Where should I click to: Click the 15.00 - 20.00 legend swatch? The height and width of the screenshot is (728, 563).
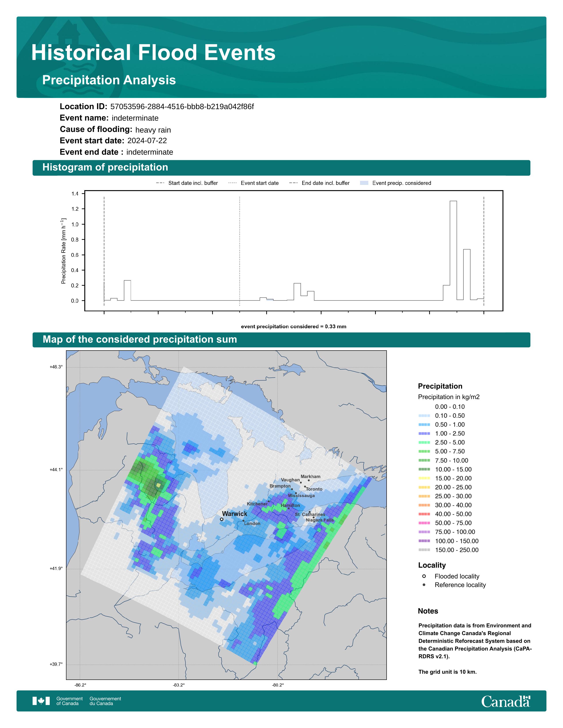tap(424, 479)
